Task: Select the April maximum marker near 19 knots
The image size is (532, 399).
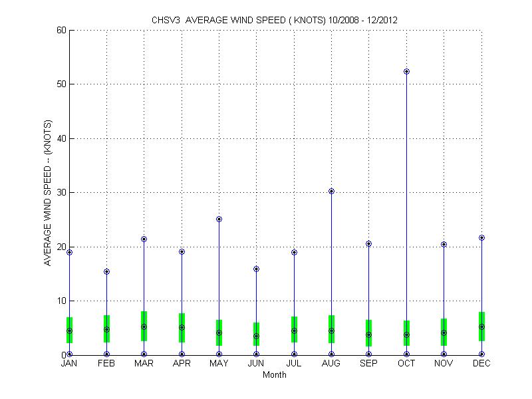Action: tap(182, 251)
